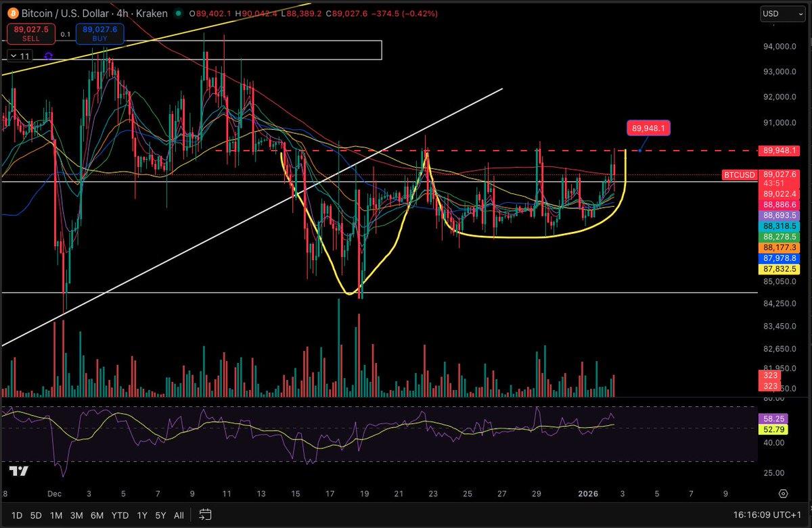Select the 1Y date range

[142, 515]
